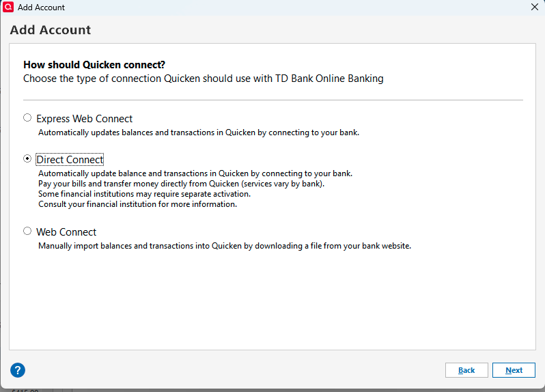
Task: Click the Web Connect label text
Action: pyautogui.click(x=66, y=232)
